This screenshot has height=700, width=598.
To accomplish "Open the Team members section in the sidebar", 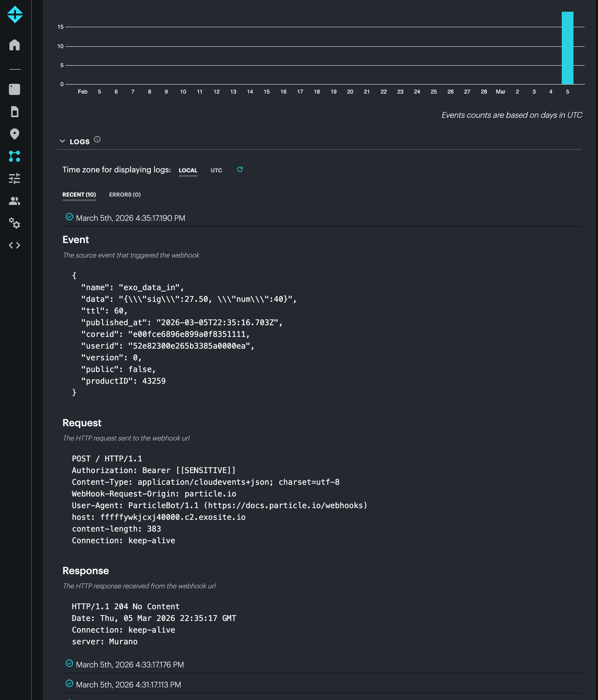I will tap(14, 201).
